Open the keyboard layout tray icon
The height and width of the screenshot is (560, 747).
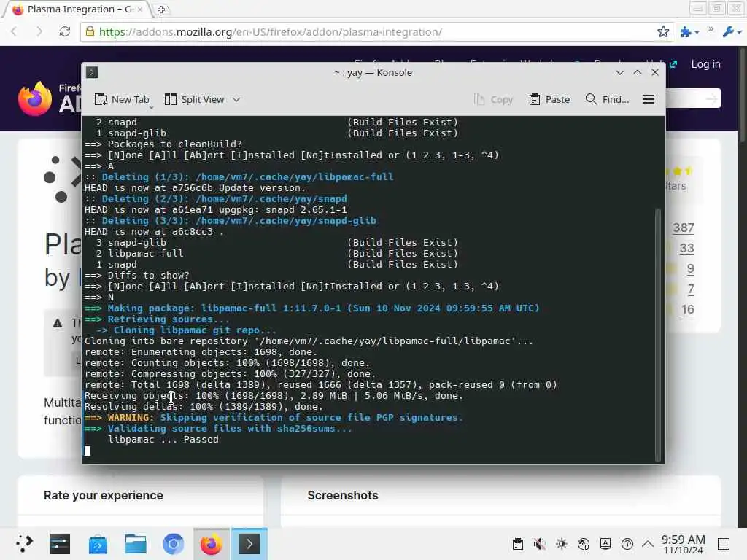pos(605,544)
